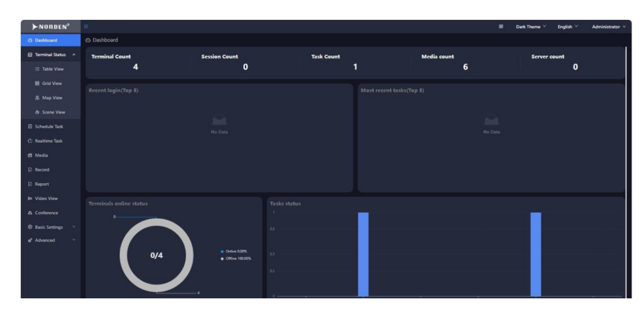The height and width of the screenshot is (314, 644).
Task: Click the sidebar collapse hamburger icon
Action: (86, 27)
